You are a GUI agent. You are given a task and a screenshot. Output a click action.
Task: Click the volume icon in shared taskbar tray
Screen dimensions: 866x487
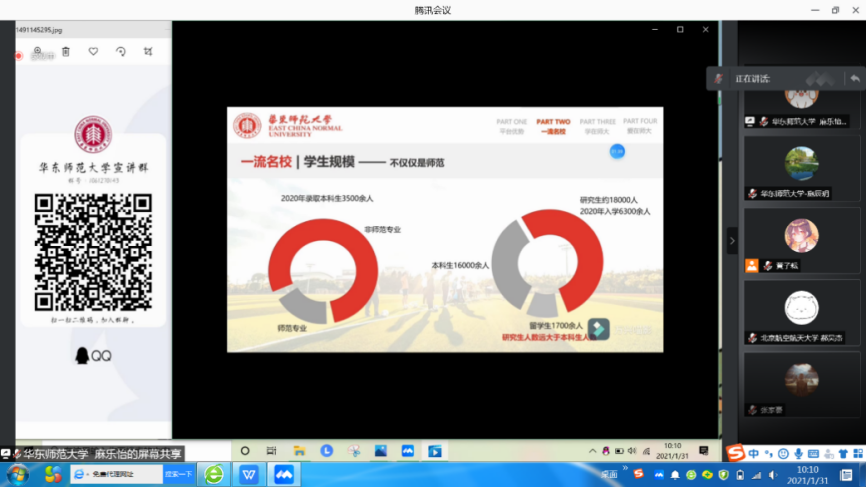pyautogui.click(x=632, y=451)
